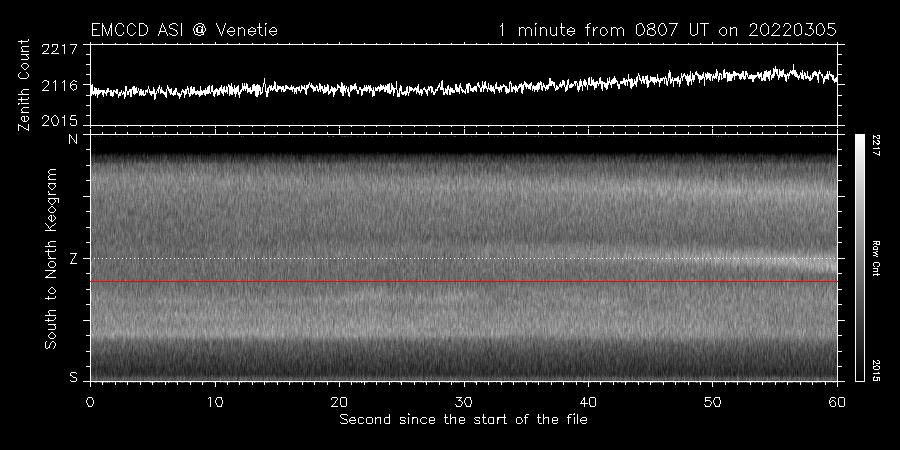Screen dimensions: 900x450
Task: Click the 'South to North Keogram' axis label
Action: pos(51,258)
